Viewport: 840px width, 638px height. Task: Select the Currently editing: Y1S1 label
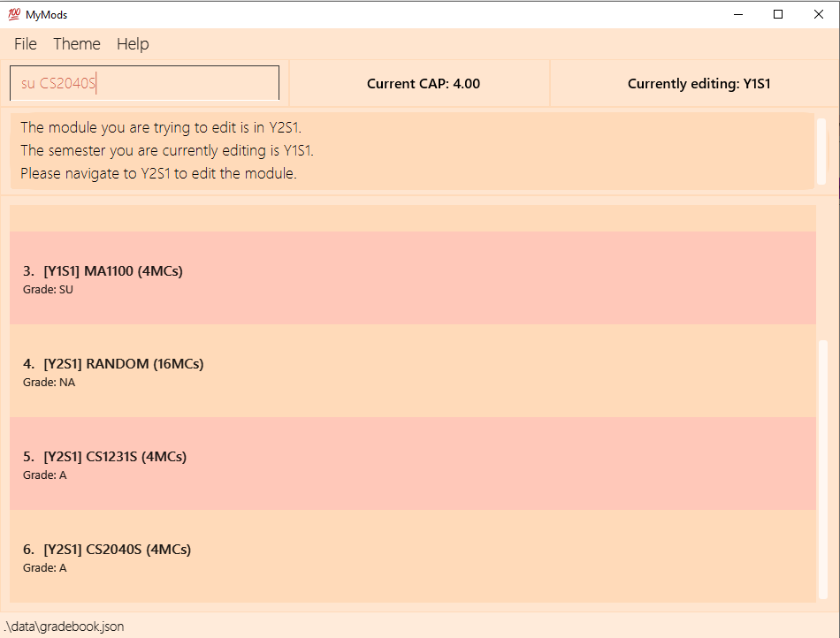[699, 83]
